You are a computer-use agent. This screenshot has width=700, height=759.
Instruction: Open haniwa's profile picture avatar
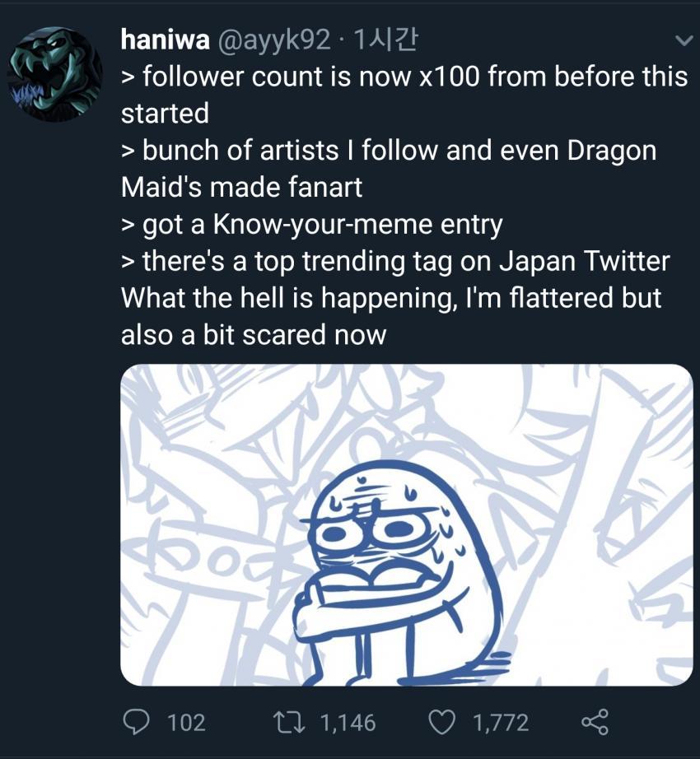pos(54,74)
